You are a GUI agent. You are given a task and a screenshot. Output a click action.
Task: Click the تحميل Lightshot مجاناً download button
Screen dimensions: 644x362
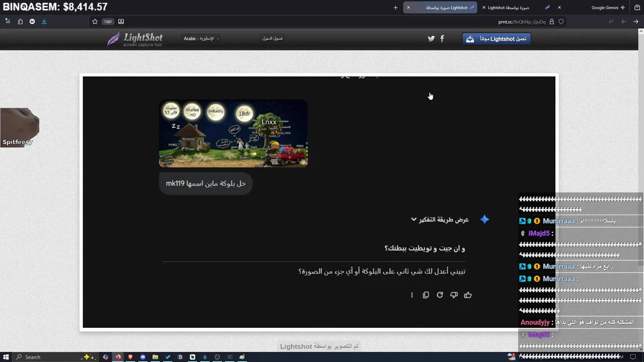(x=497, y=39)
